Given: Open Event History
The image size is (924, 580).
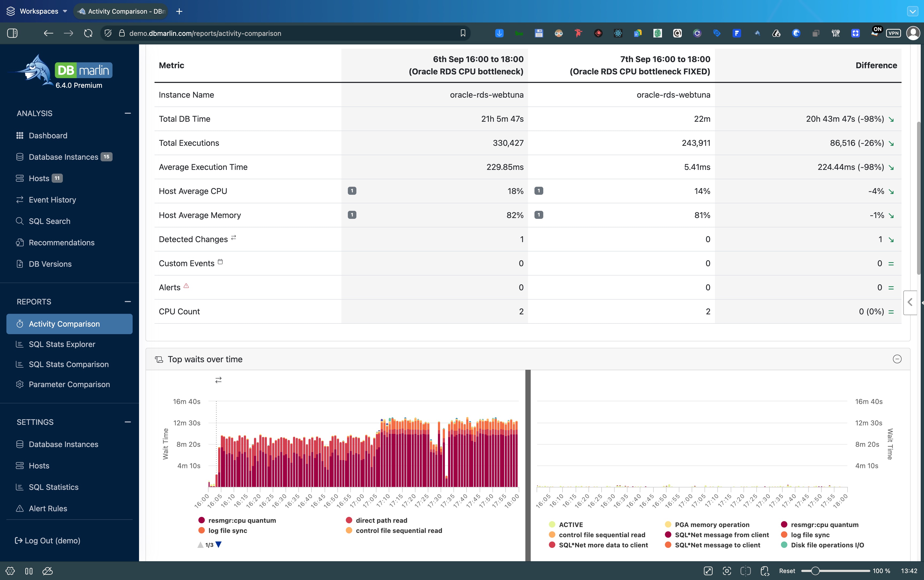Looking at the screenshot, I should point(46,200).
